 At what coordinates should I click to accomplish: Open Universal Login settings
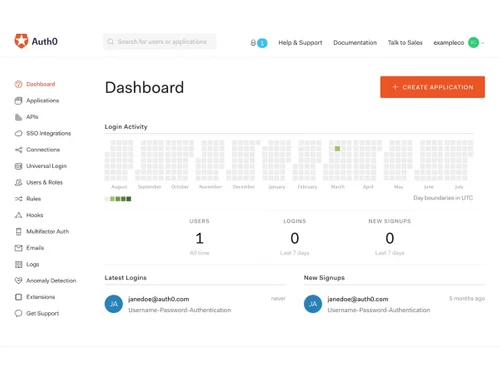point(47,166)
